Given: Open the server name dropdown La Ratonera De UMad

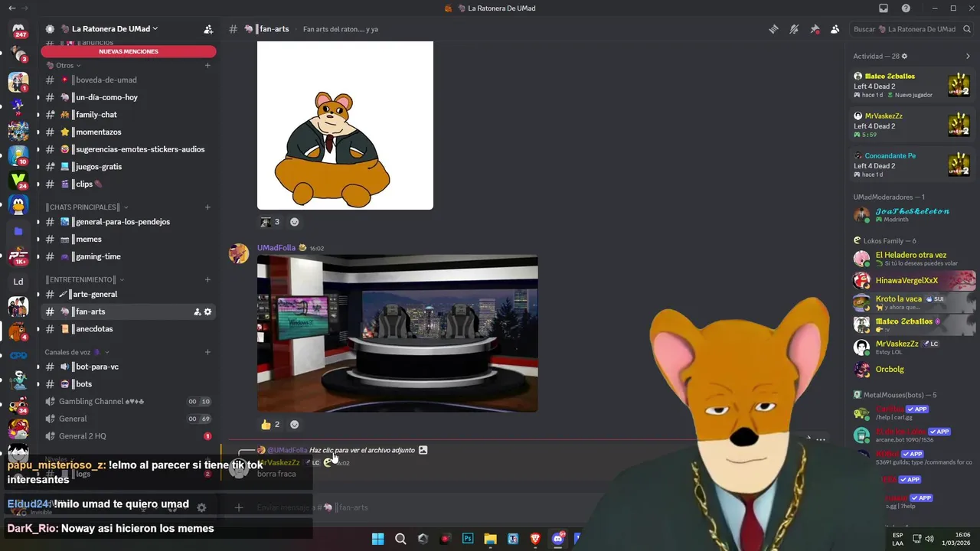Looking at the screenshot, I should [109, 29].
